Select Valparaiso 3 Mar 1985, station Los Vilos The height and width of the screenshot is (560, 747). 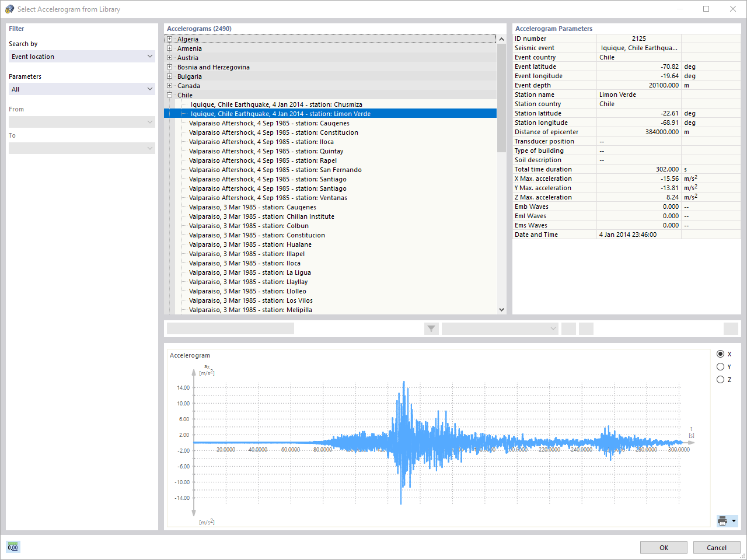tap(251, 300)
